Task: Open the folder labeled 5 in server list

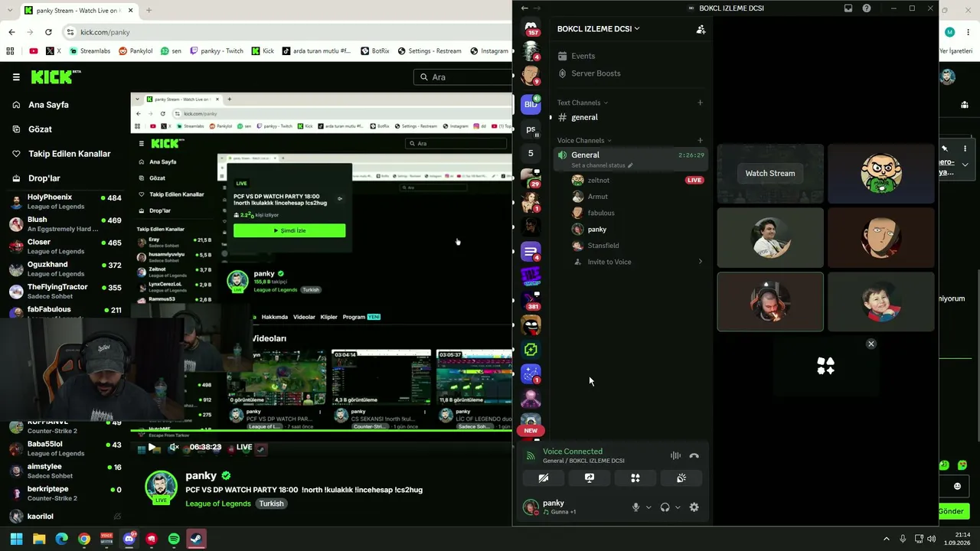Action: [531, 153]
